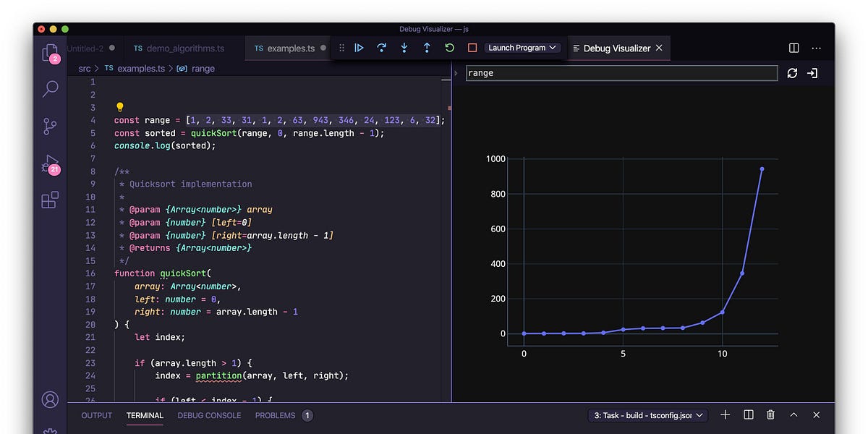Refresh the Debug Visualizer

pyautogui.click(x=793, y=73)
